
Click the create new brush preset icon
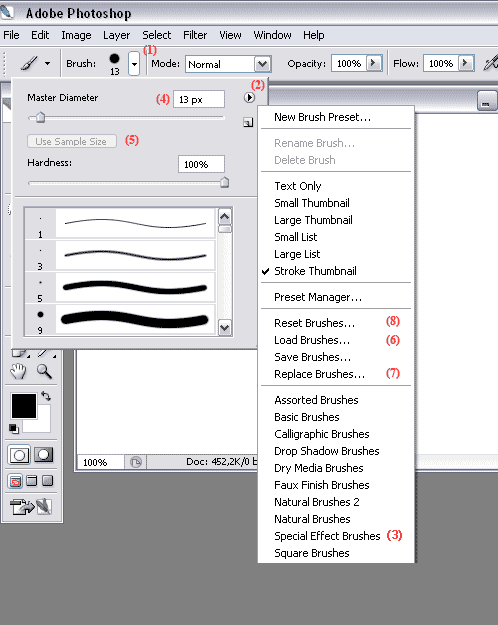point(248,122)
